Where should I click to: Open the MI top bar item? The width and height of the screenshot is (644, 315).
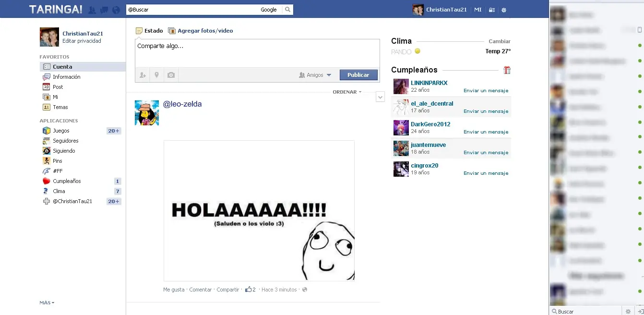(478, 10)
